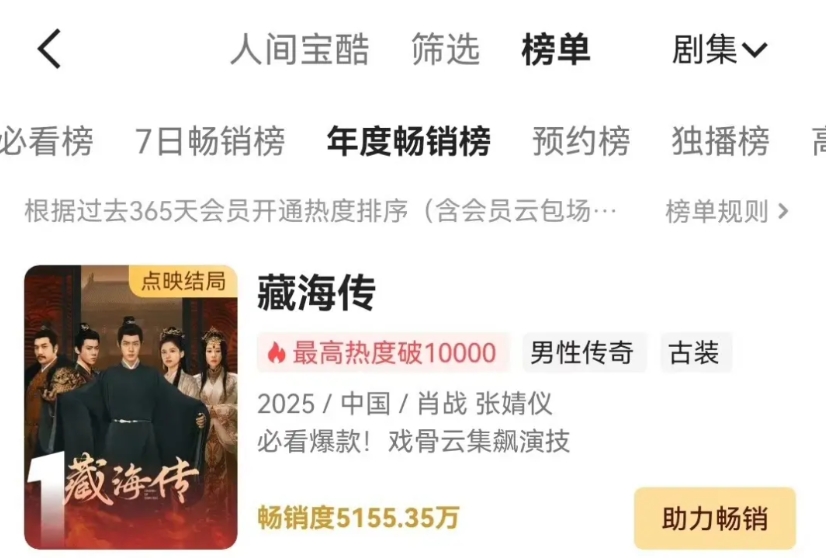Viewport: 826px width, 558px height.
Task: Open the 必看榜 ranking list
Action: (x=46, y=141)
